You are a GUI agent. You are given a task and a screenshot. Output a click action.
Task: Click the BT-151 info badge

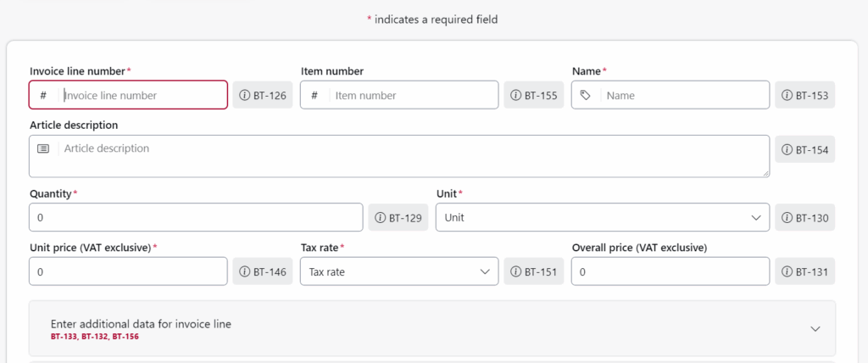[x=534, y=271]
